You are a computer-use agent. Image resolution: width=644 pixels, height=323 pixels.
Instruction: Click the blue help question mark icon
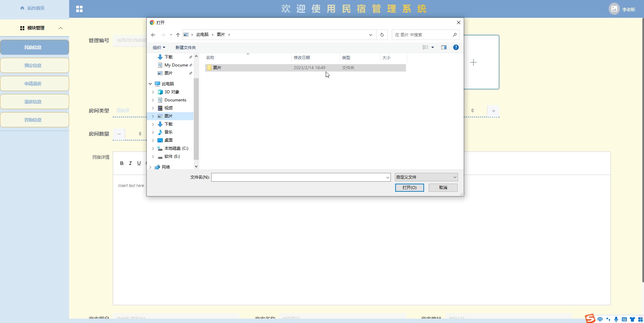[x=456, y=48]
